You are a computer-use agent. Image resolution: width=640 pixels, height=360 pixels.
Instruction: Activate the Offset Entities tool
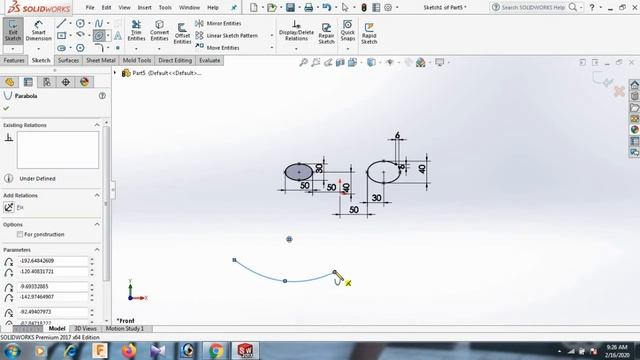[182, 33]
